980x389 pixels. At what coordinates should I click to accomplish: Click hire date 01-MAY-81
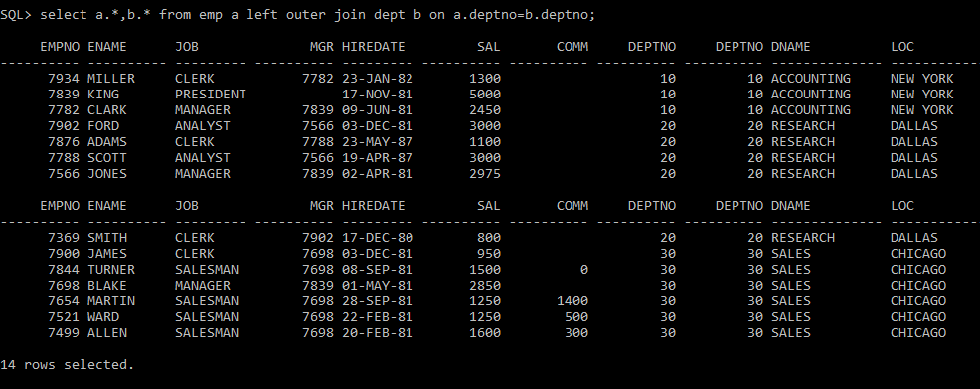click(378, 286)
